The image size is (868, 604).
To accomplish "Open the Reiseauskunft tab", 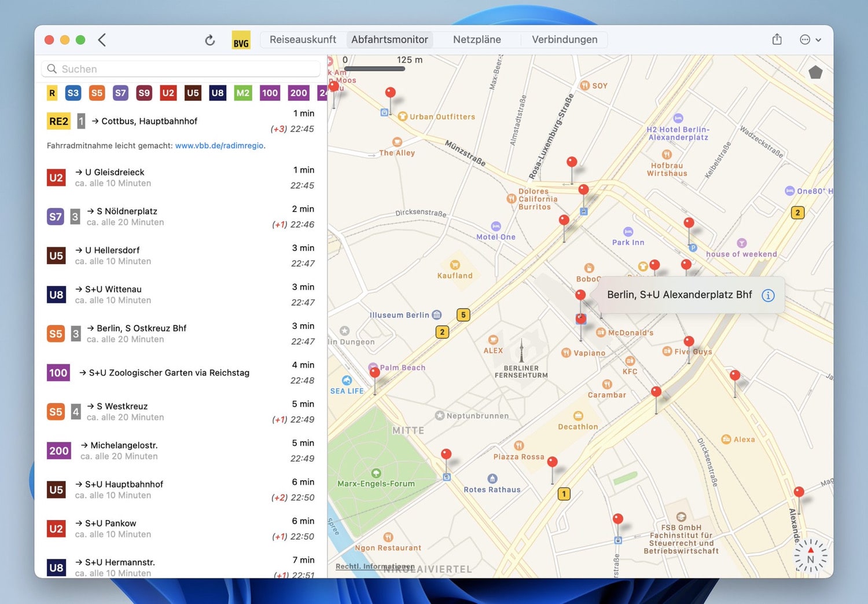I will 303,39.
